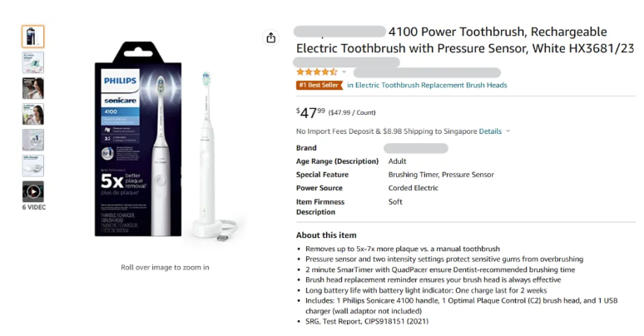644x336 pixels.
Task: Select the USB charger thumbnail
Action: tap(33, 166)
